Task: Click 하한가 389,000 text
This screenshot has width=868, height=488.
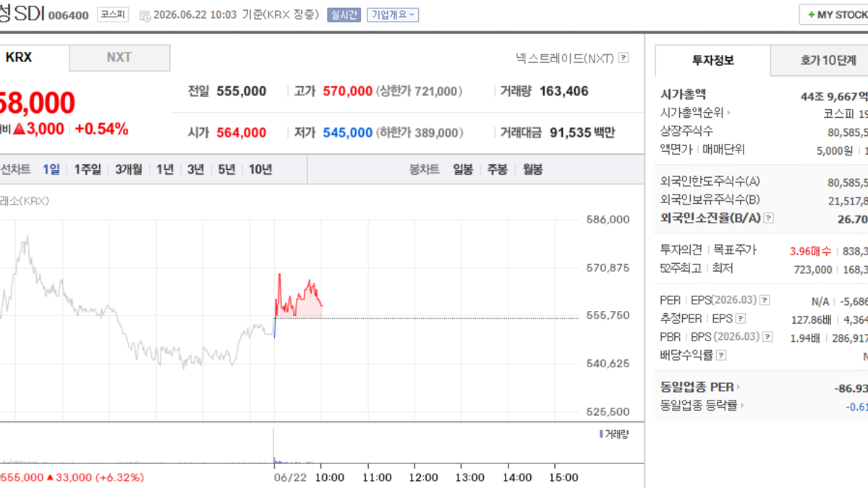Action: [x=420, y=133]
